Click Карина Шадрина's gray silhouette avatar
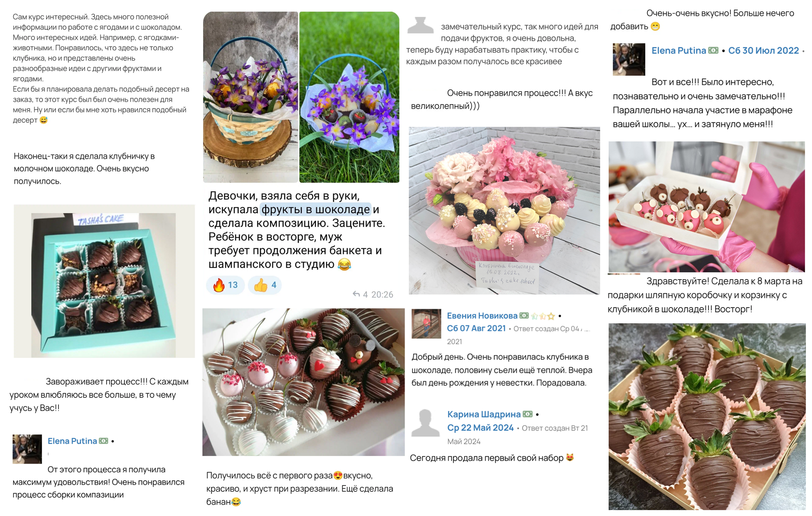812x516 pixels. pos(425,423)
